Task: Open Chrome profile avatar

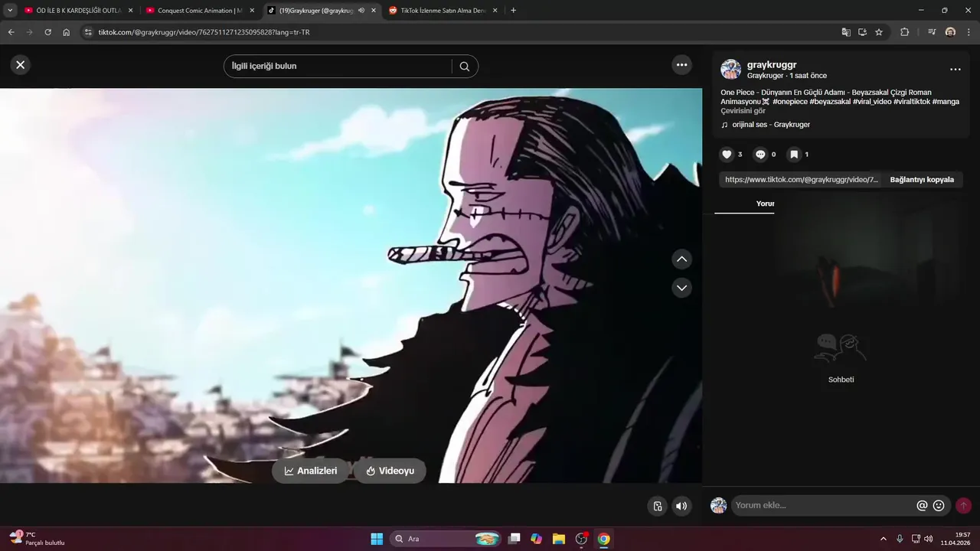Action: click(x=950, y=32)
